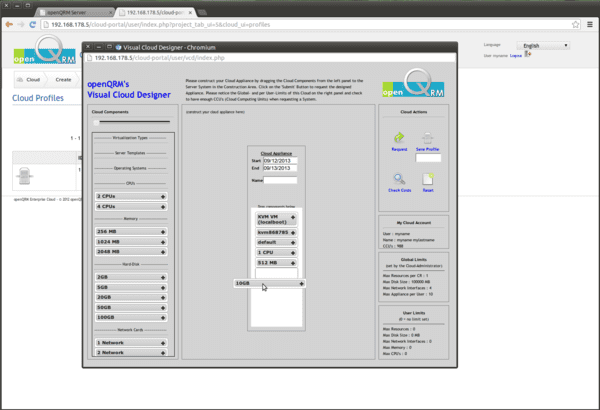
Task: Open the Create breadcrumb tab
Action: [63, 80]
